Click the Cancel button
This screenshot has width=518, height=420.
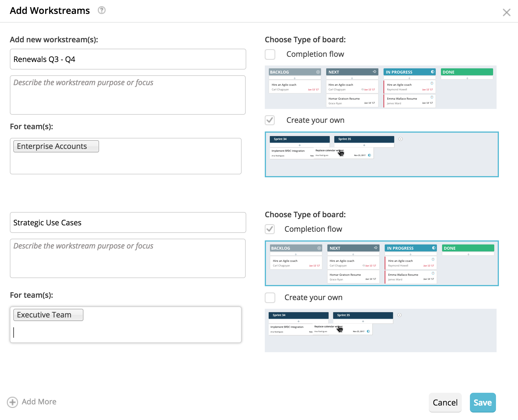445,402
